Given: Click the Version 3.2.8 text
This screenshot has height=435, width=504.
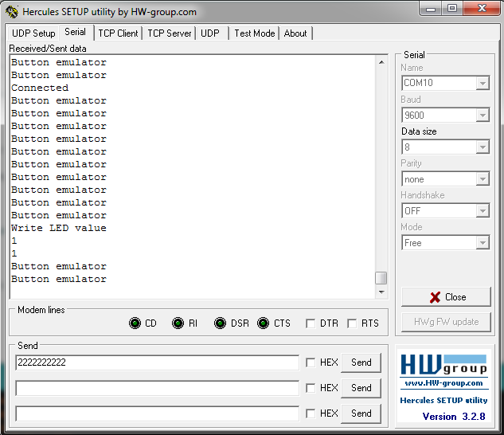Looking at the screenshot, I should tap(454, 417).
